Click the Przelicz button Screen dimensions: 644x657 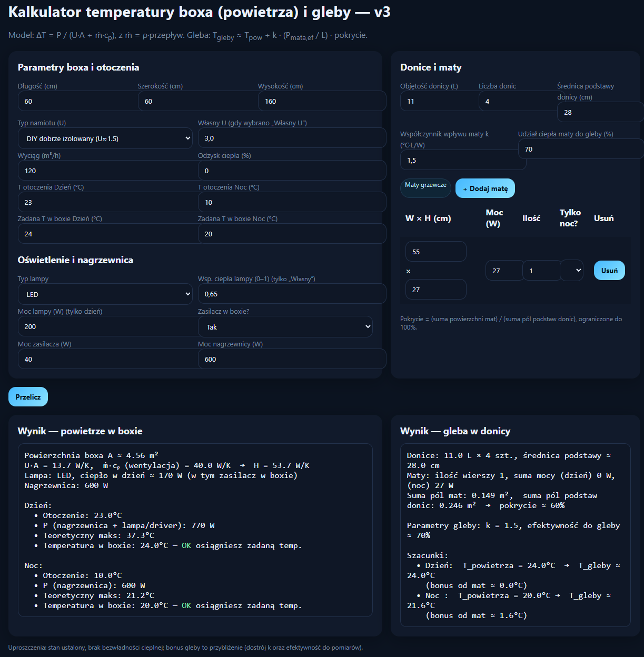tap(28, 397)
